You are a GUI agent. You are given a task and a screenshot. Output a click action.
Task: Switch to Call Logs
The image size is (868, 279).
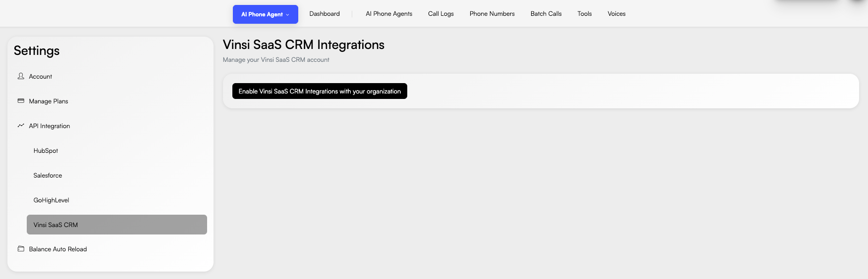click(441, 14)
